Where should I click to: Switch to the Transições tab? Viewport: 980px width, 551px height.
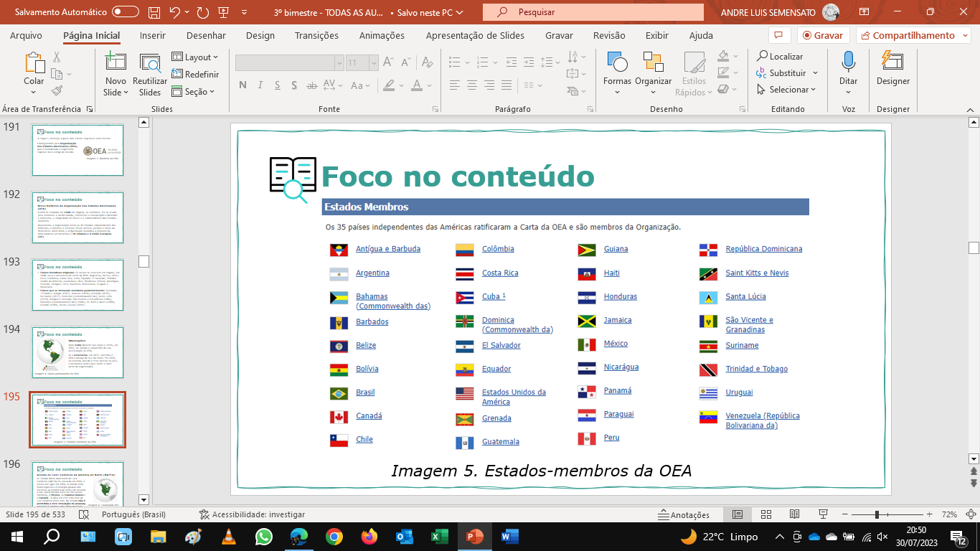[x=316, y=35]
